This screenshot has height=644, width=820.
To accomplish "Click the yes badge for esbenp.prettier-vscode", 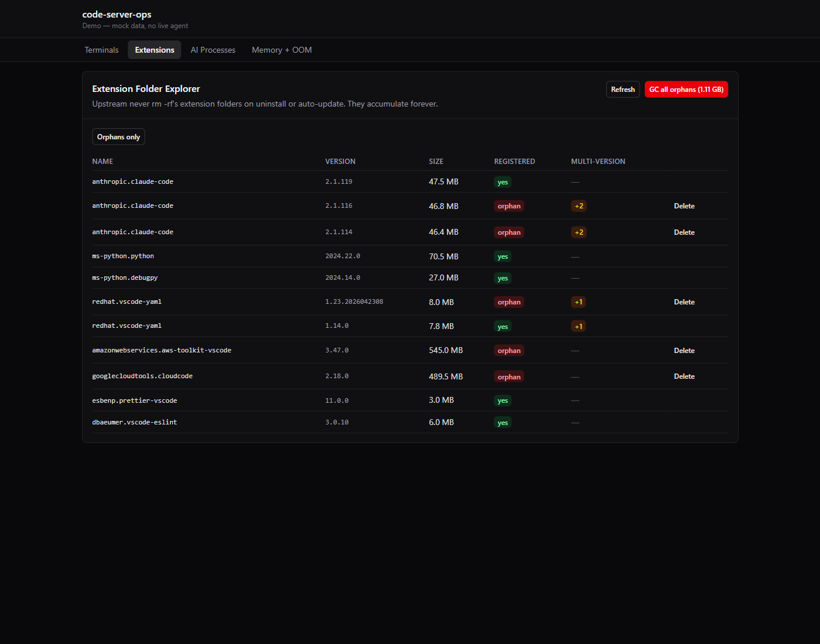I will point(503,401).
